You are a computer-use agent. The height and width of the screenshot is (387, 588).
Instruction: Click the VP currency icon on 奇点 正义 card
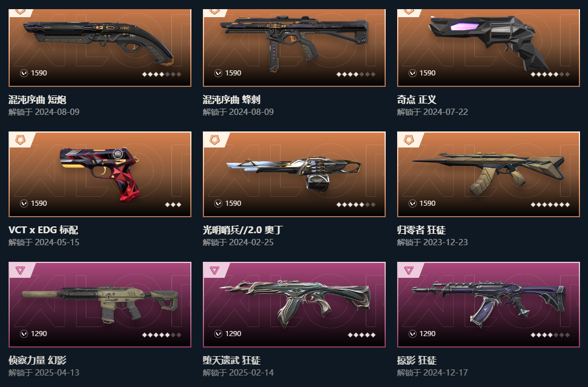(413, 73)
